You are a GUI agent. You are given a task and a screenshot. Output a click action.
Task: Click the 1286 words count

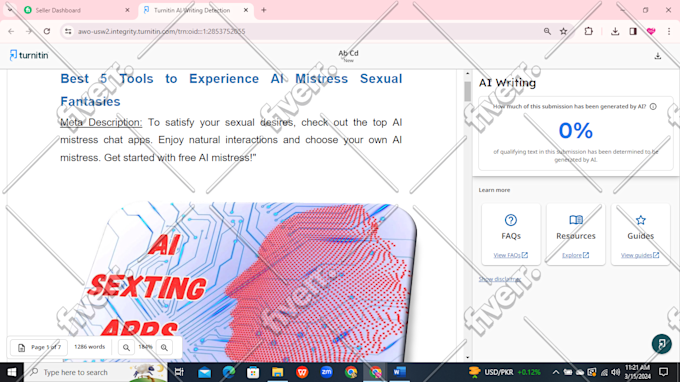pyautogui.click(x=89, y=347)
